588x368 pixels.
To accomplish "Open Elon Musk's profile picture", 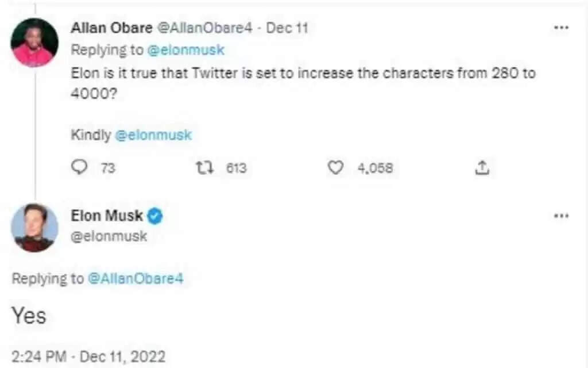I will point(34,228).
